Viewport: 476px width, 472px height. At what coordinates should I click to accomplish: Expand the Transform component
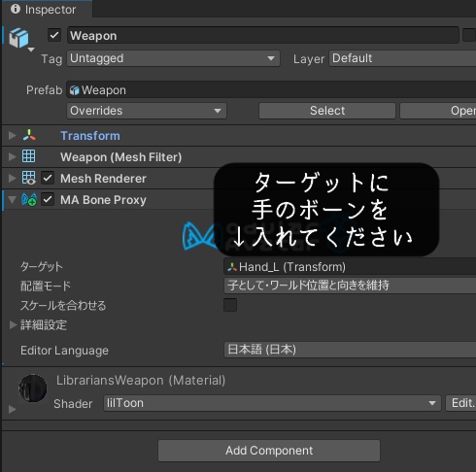13,135
